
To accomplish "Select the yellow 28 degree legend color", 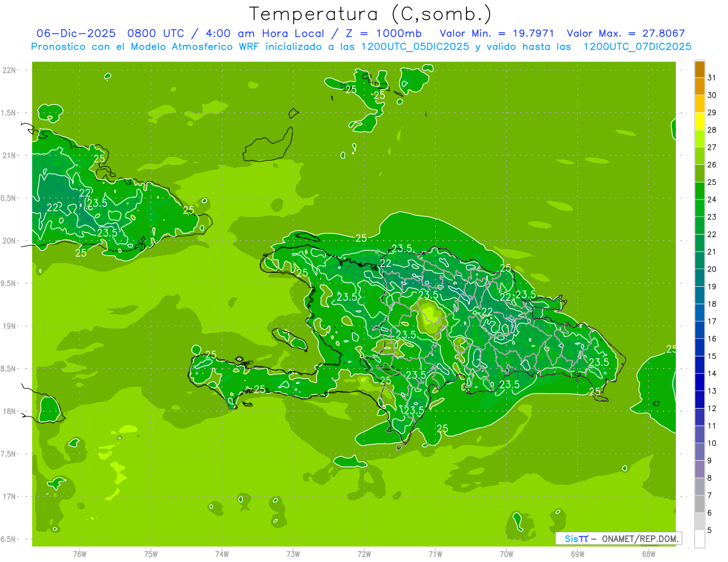I will point(699,121).
